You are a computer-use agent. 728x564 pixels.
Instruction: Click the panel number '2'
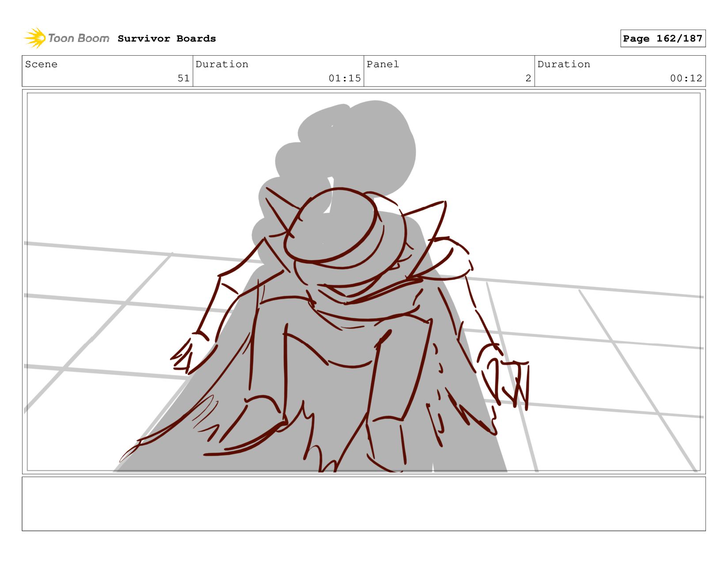(x=528, y=78)
